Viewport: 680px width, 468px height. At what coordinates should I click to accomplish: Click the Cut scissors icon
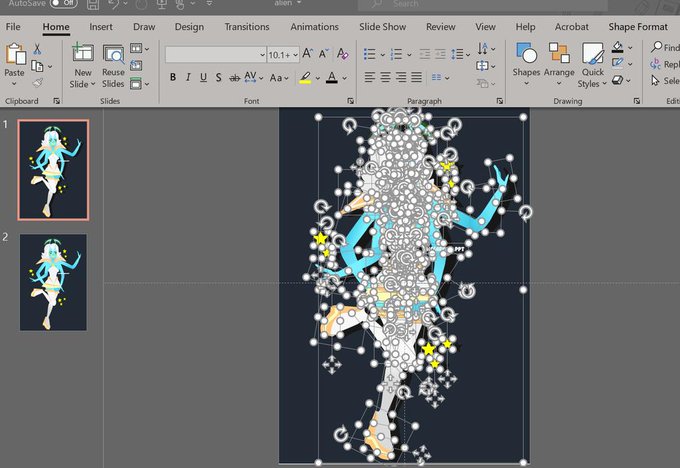tap(37, 49)
